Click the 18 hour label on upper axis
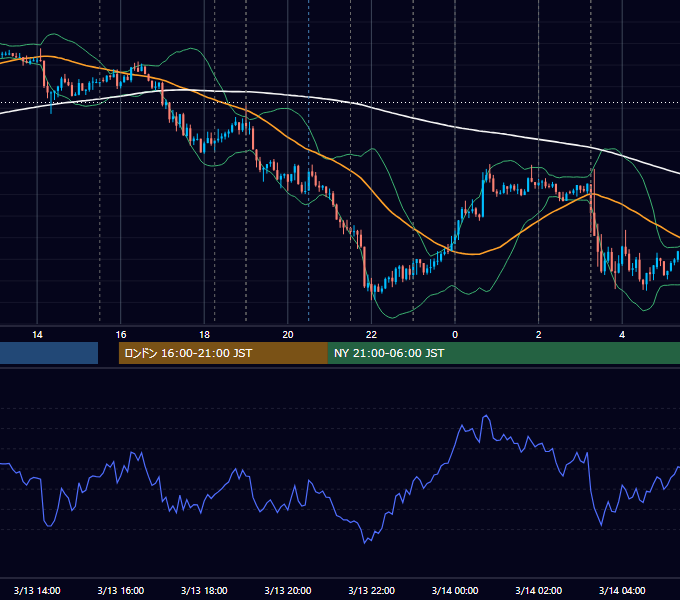The height and width of the screenshot is (600, 680). (204, 335)
